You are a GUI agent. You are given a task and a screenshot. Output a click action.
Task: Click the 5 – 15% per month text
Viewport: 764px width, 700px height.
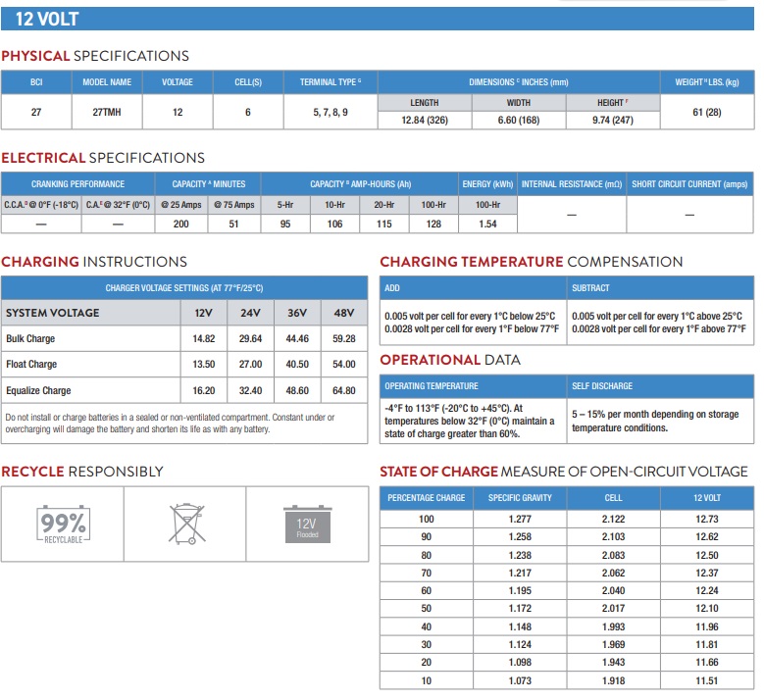coord(655,421)
